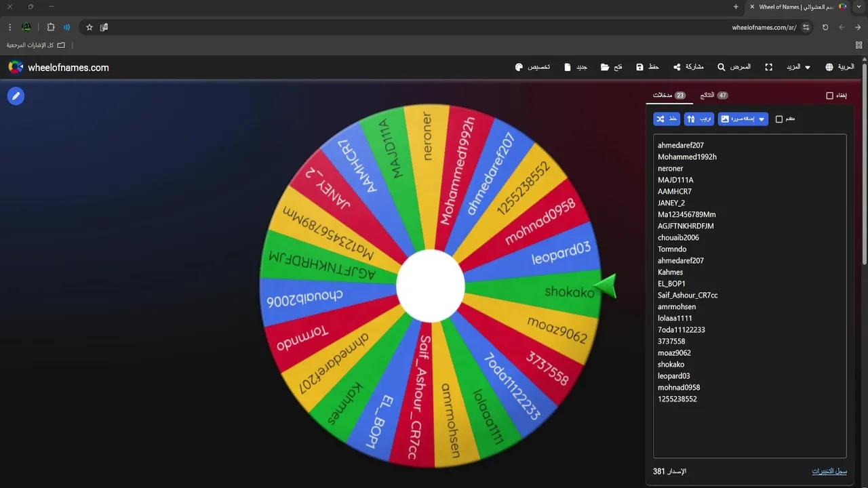The image size is (868, 488).
Task: Click entry 'chouaib2006' in list
Action: [x=678, y=238]
